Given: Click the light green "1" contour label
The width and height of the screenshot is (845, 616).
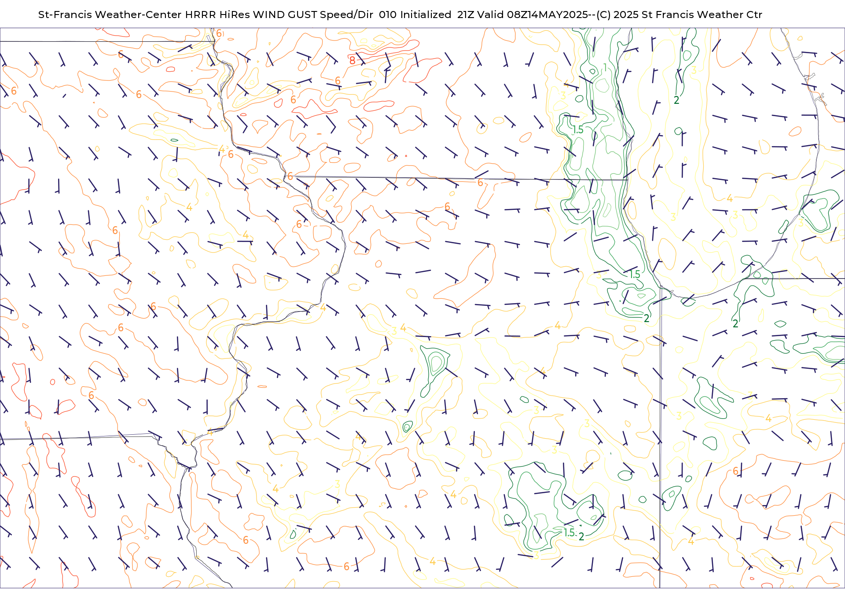Looking at the screenshot, I should [605, 67].
